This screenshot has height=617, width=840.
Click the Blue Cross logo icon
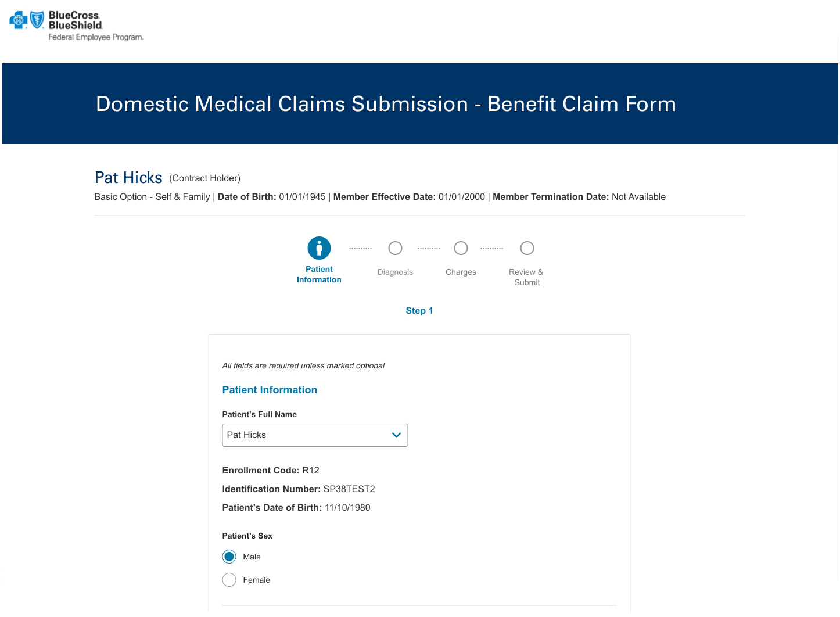tap(18, 20)
